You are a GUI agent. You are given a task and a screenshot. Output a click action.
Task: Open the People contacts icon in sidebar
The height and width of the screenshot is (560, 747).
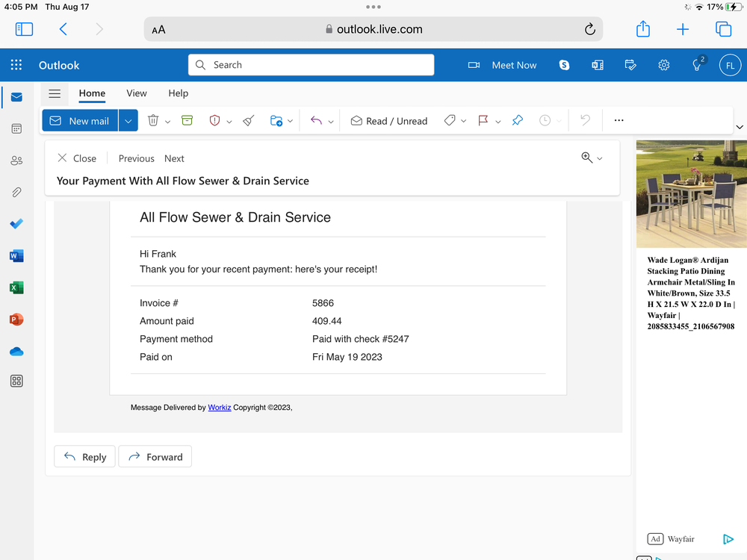pos(16,161)
